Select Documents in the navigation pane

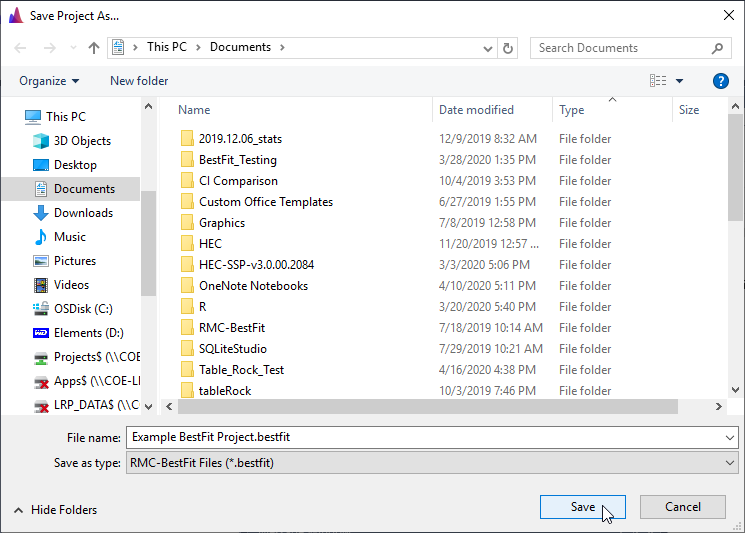point(71,189)
